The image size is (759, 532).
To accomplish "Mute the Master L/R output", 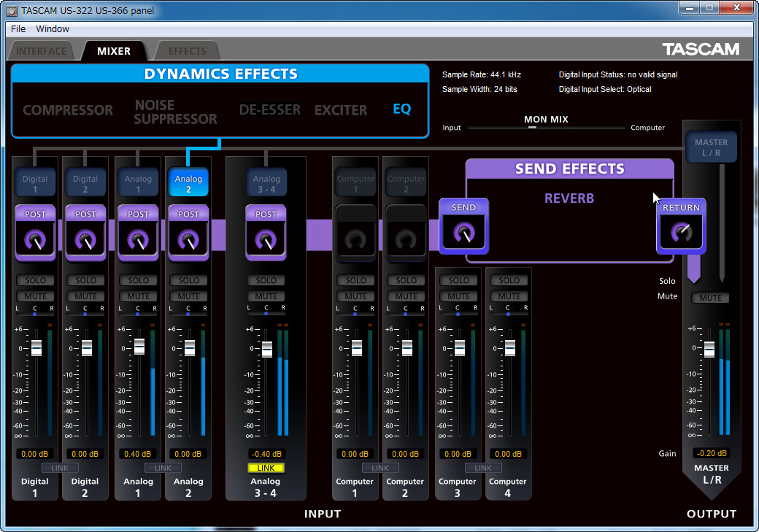I will (710, 298).
